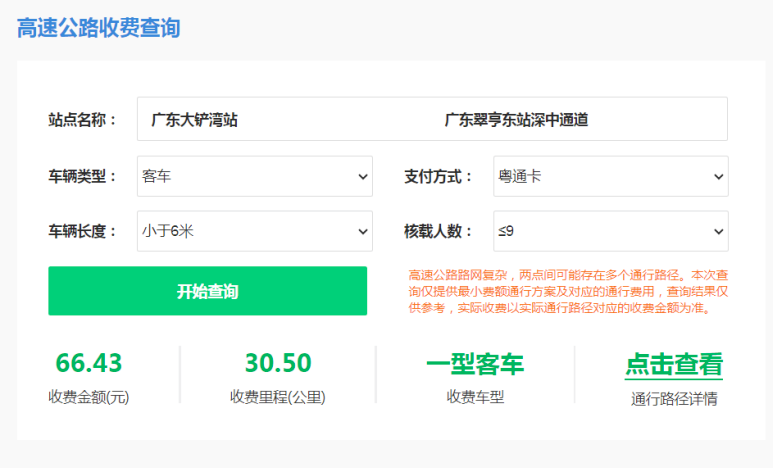The image size is (773, 468).
Task: Click the 支付方式 label
Action: 438,176
